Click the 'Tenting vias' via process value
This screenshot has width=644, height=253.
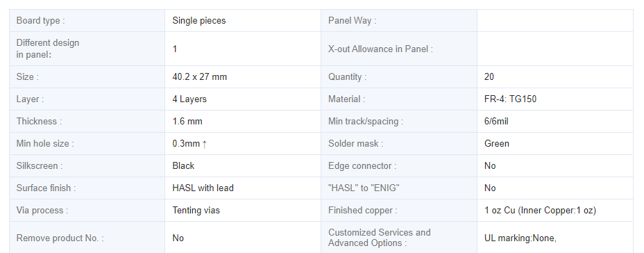coord(196,210)
